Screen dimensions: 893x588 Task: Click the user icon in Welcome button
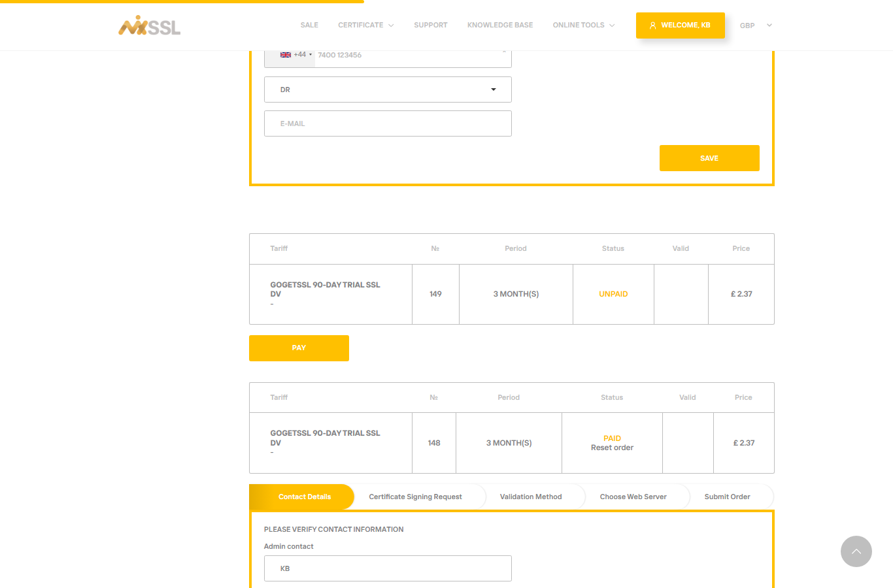(x=652, y=25)
